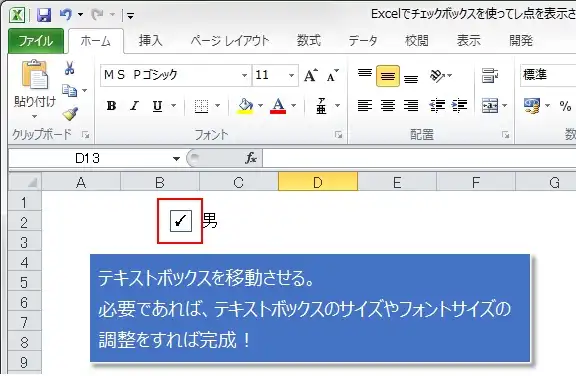The image size is (576, 376).
Task: Toggle Bold formatting
Action: (111, 106)
